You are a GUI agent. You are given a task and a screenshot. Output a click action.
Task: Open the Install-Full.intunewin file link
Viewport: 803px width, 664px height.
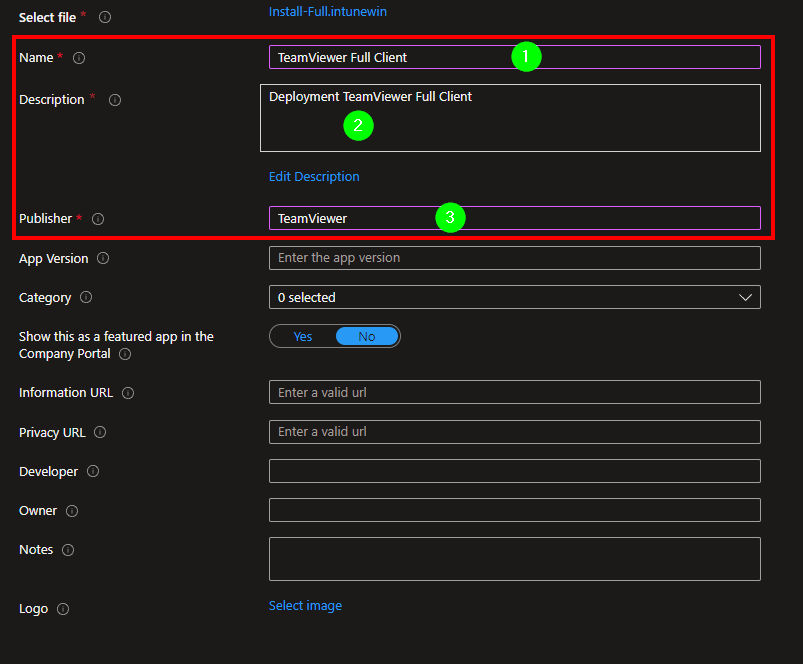(x=328, y=11)
